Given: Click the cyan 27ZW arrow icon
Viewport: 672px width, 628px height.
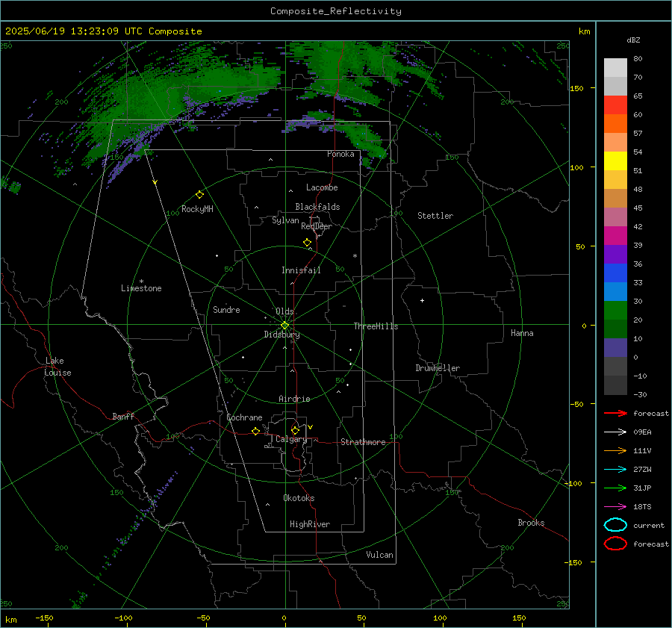Looking at the screenshot, I should pyautogui.click(x=615, y=470).
